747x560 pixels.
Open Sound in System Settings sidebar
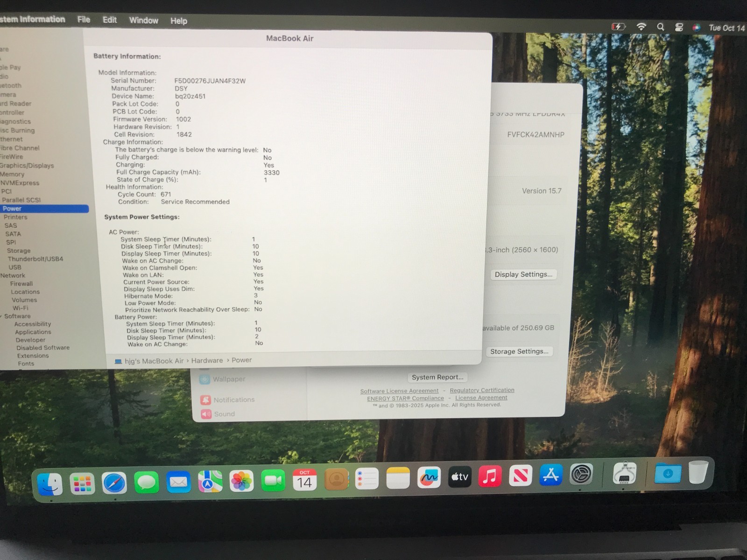click(x=218, y=414)
